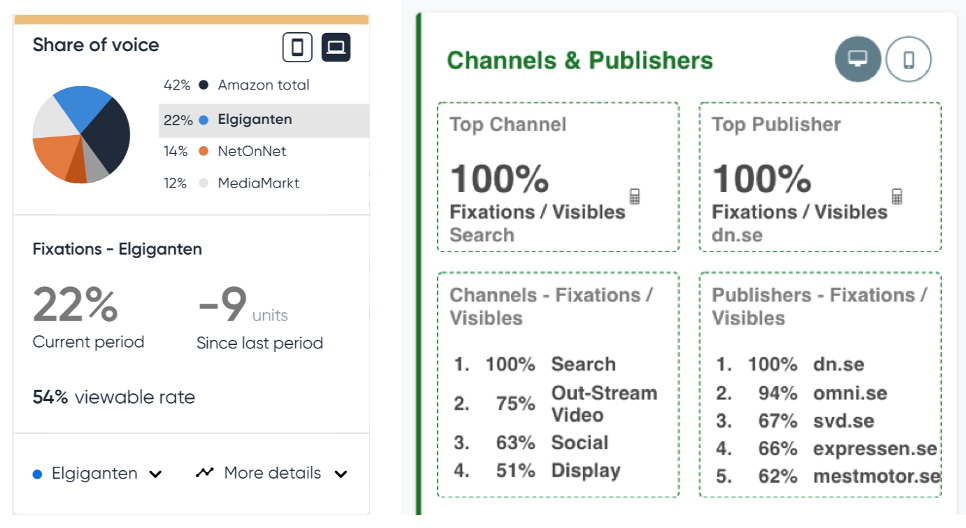966x528 pixels.
Task: Click the blue Elgiganten dot selector
Action: (38, 474)
